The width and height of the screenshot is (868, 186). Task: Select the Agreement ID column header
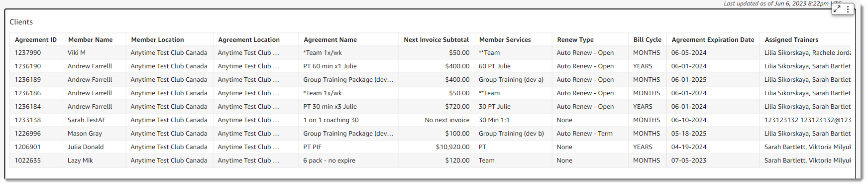[x=36, y=39]
